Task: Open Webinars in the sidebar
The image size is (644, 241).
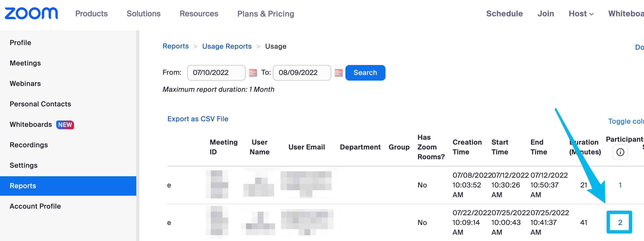Action: click(x=25, y=83)
